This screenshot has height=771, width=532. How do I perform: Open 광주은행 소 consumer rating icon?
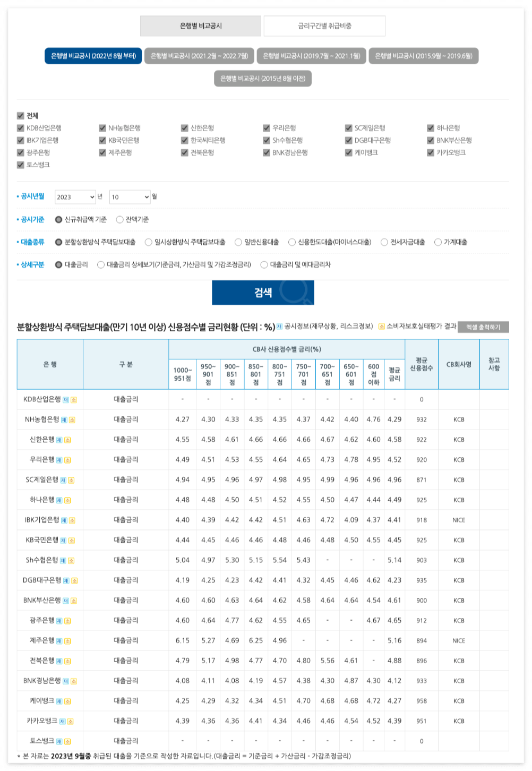point(67,621)
